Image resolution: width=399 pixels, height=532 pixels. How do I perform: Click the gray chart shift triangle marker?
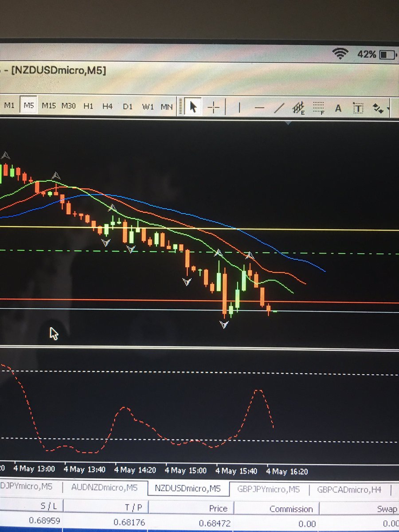[x=289, y=122]
